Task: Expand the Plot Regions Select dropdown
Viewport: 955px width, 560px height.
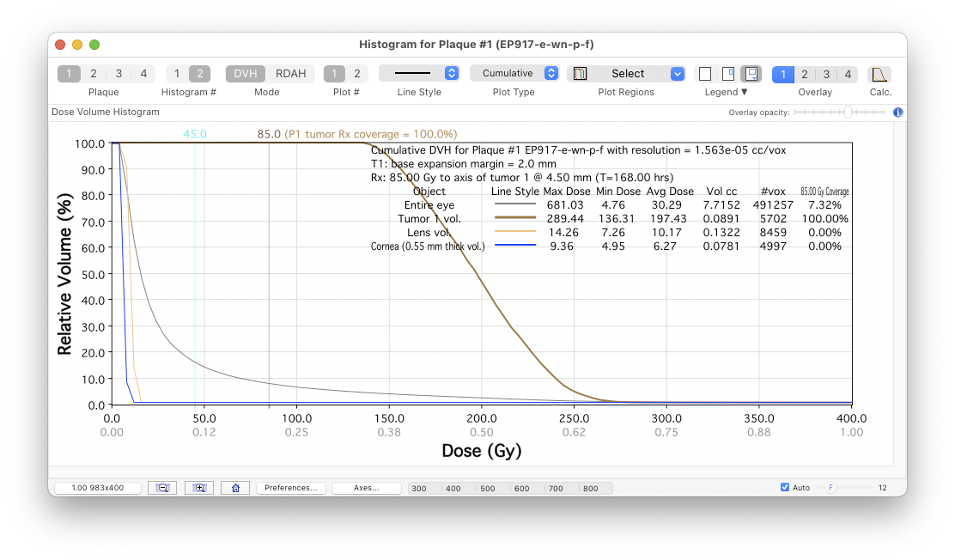Action: click(x=626, y=74)
